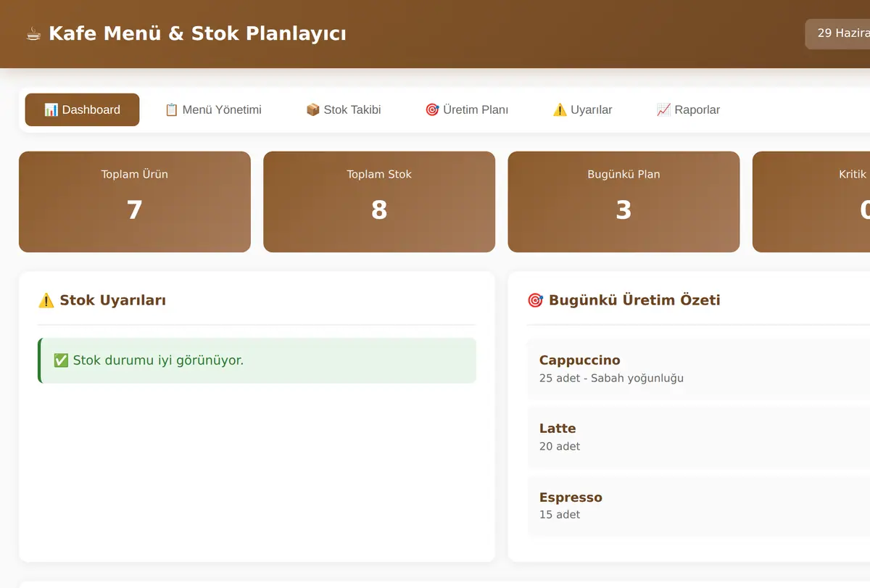This screenshot has width=870, height=588.
Task: Click the coffee cup logo icon
Action: [x=33, y=34]
